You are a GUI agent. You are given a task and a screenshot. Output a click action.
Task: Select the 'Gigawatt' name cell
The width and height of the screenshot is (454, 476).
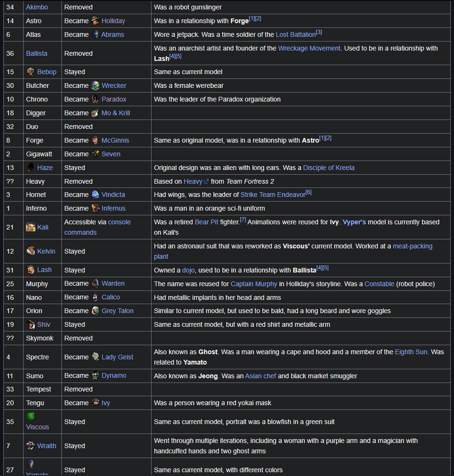[42, 154]
